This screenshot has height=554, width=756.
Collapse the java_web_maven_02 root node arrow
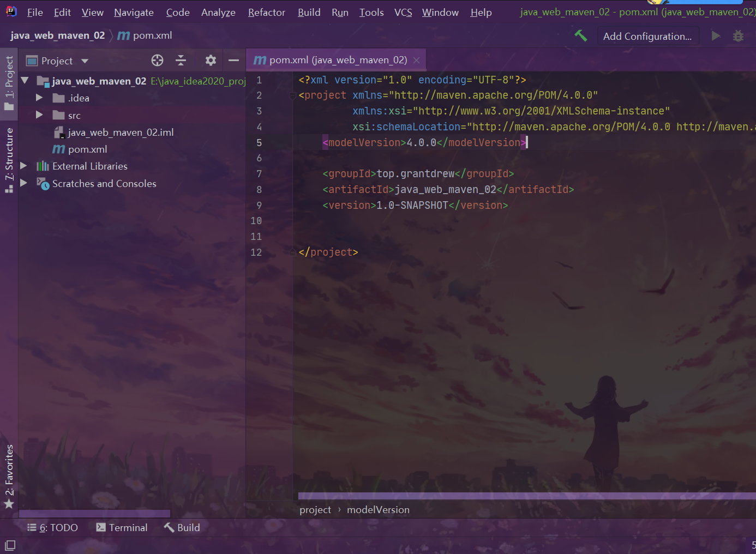tap(25, 81)
